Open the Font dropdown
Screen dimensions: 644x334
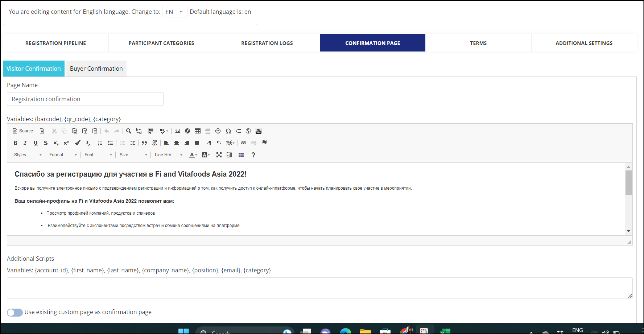tap(99, 155)
